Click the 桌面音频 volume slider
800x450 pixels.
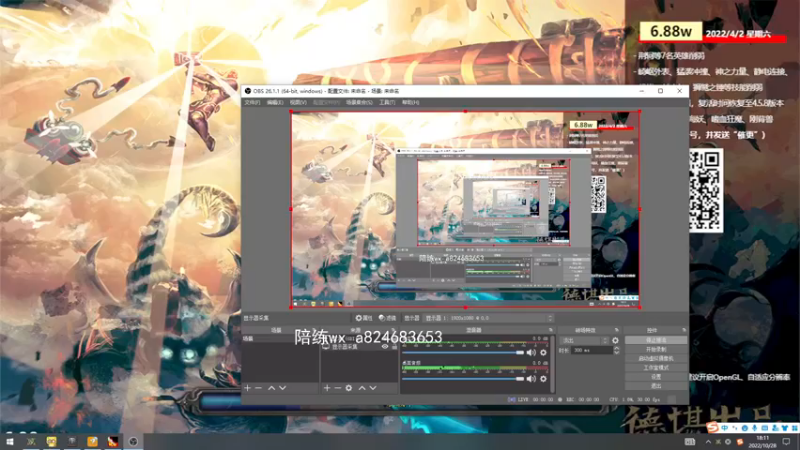[x=463, y=379]
